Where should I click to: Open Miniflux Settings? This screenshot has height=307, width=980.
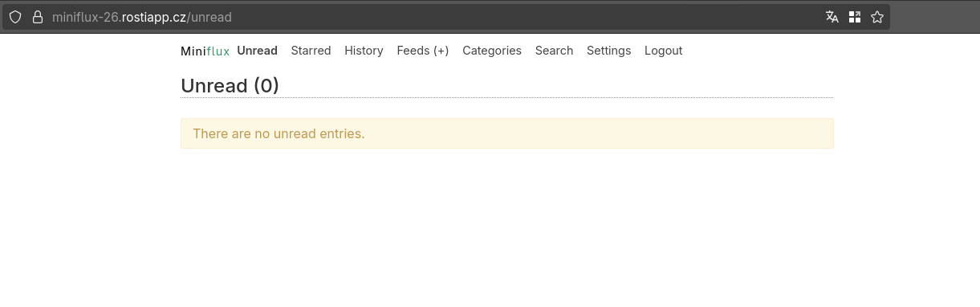point(609,51)
